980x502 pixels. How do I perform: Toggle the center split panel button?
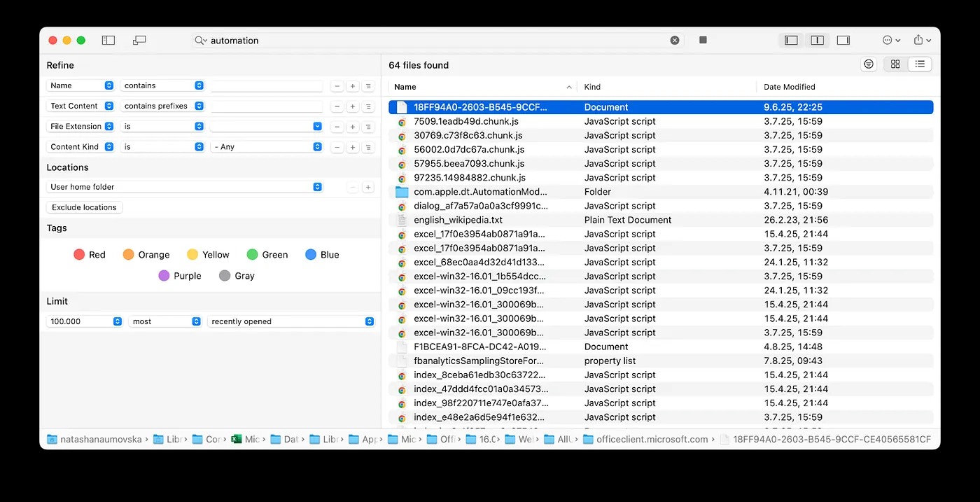pos(817,41)
